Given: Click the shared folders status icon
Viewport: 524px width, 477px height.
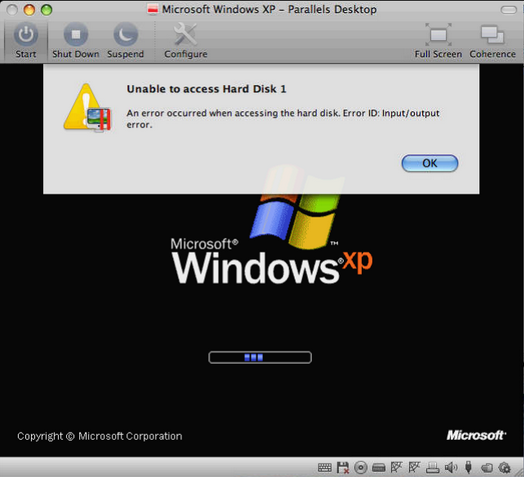Looking at the screenshot, I should coord(487,467).
